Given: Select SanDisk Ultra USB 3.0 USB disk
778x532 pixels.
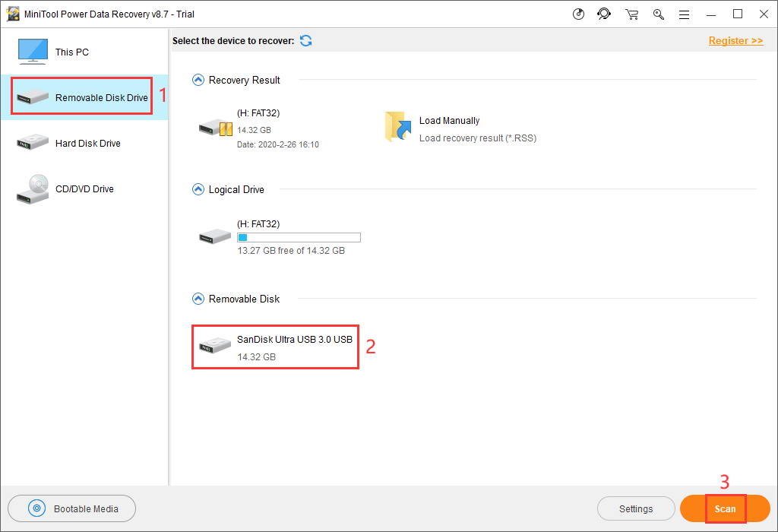Looking at the screenshot, I should pyautogui.click(x=275, y=347).
